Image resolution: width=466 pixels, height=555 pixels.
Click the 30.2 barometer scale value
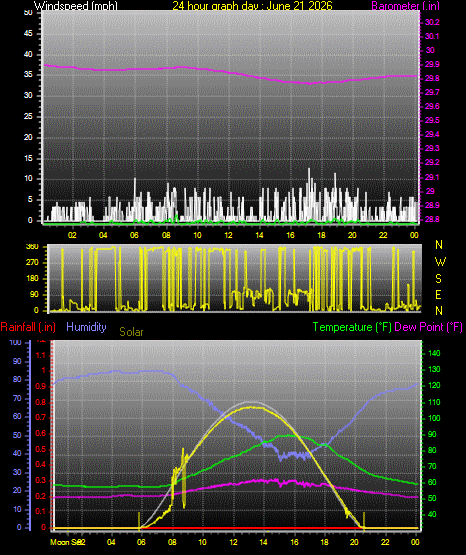[432, 22]
